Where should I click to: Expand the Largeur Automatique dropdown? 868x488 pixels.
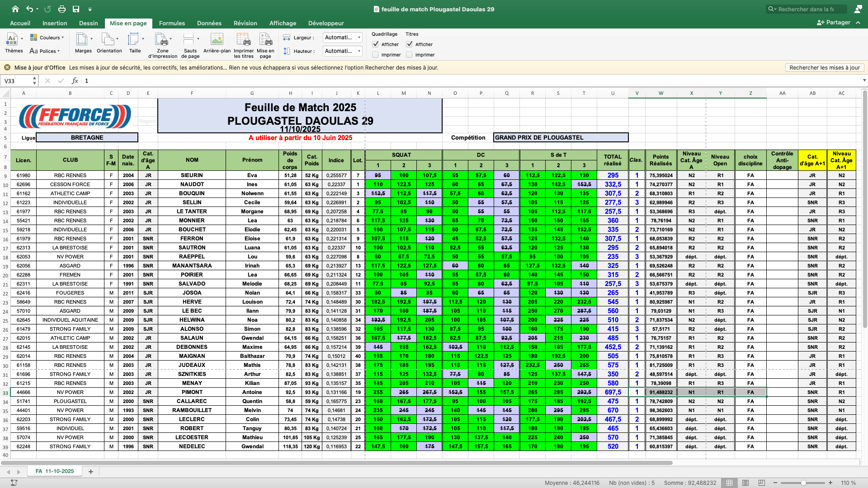[359, 38]
